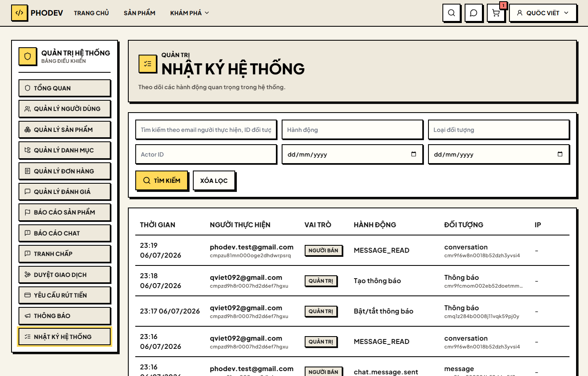Screen dimensions: 588x376
Task: Click the PHODEV code logo icon
Action: (19, 13)
